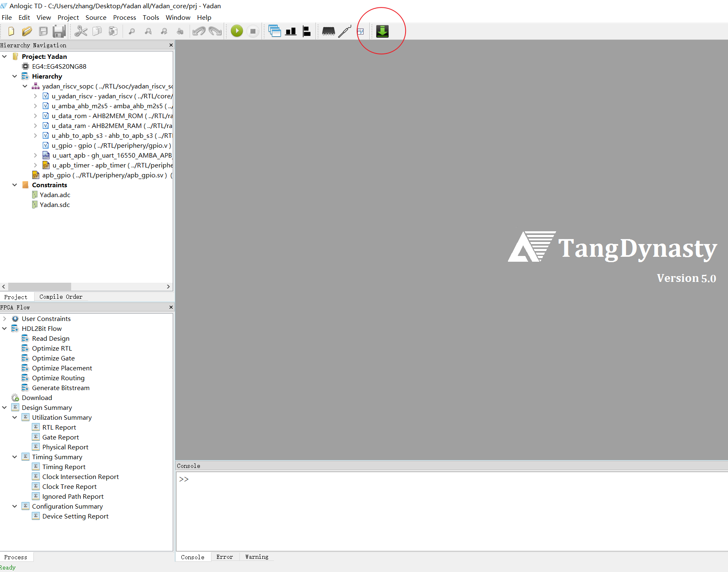This screenshot has width=728, height=572.
Task: Click the Undo arrow icon
Action: point(199,31)
